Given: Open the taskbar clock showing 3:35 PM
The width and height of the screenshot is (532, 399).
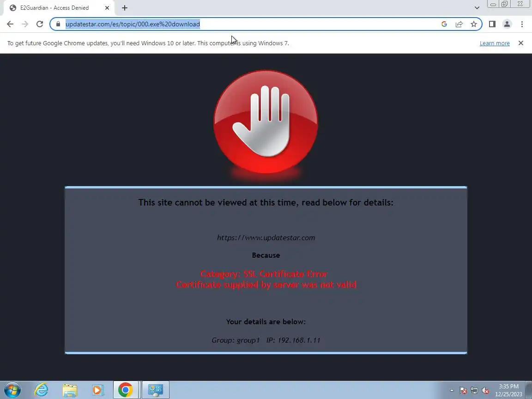Looking at the screenshot, I should click(508, 390).
